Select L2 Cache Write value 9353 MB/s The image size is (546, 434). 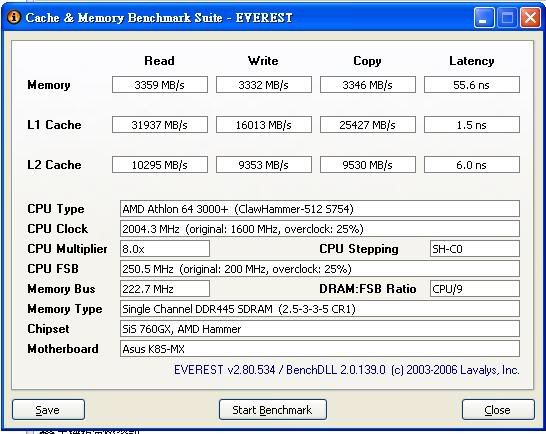pos(264,165)
